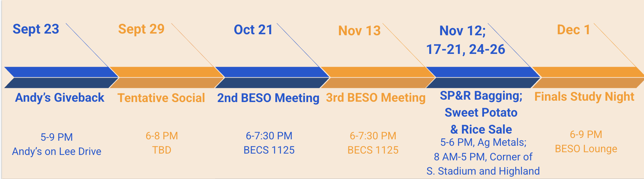Select the 3rd BESO Meeting title

click(376, 98)
